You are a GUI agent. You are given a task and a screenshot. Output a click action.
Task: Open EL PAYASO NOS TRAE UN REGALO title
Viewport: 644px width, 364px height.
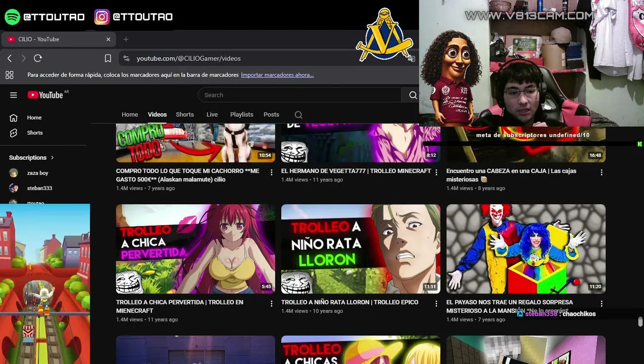coord(510,306)
